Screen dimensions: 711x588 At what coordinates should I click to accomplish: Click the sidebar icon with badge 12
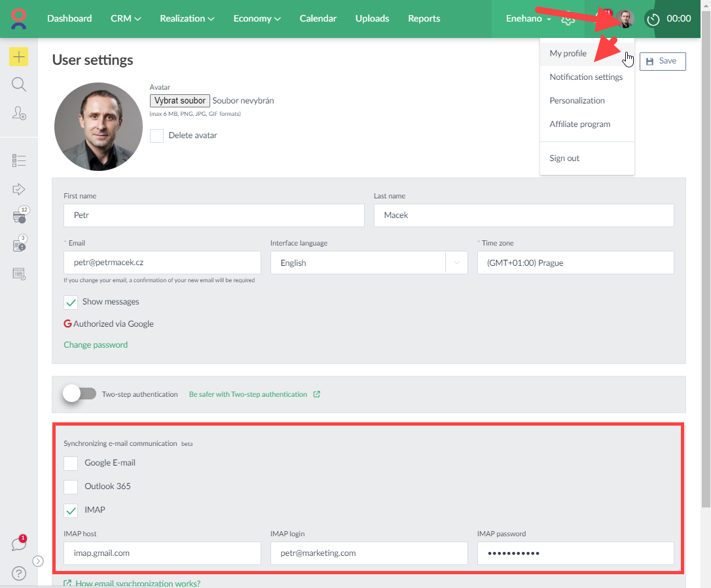[x=18, y=216]
